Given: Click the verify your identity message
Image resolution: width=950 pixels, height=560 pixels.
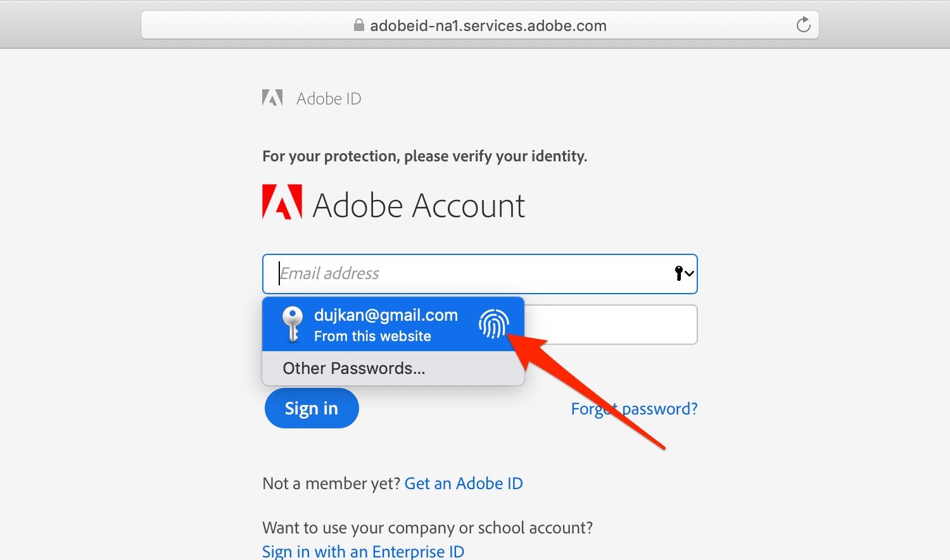Looking at the screenshot, I should (x=424, y=156).
